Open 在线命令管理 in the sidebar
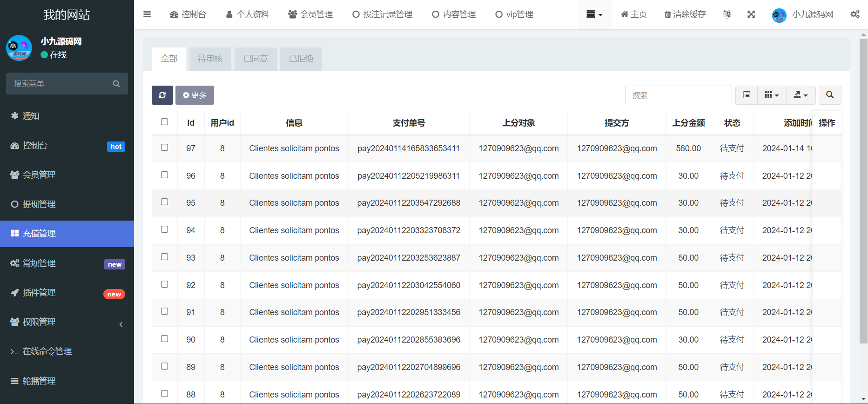Screen dimensions: 868x404 pyautogui.click(x=67, y=351)
